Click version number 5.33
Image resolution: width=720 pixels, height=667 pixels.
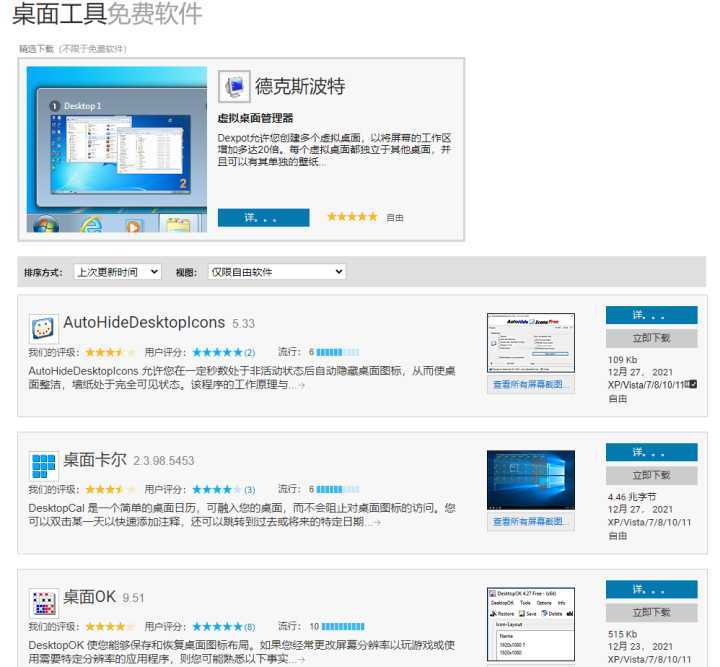click(x=243, y=324)
